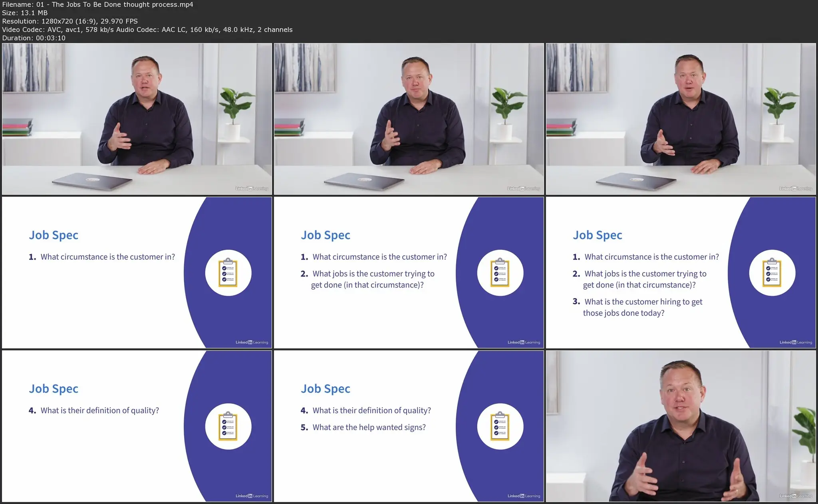Viewport: 818px width, 504px height.
Task: Click the clipboard icon on the slide listing questions 4 and 5
Action: (500, 426)
